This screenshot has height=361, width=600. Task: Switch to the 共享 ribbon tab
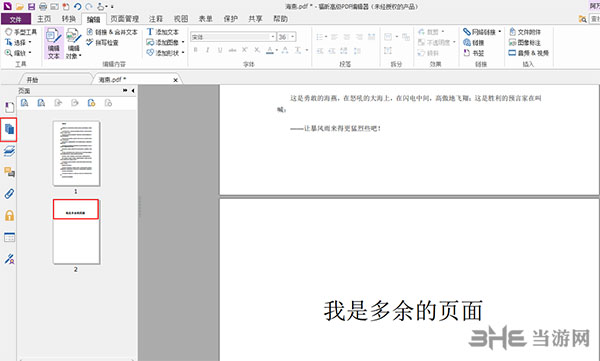point(255,19)
